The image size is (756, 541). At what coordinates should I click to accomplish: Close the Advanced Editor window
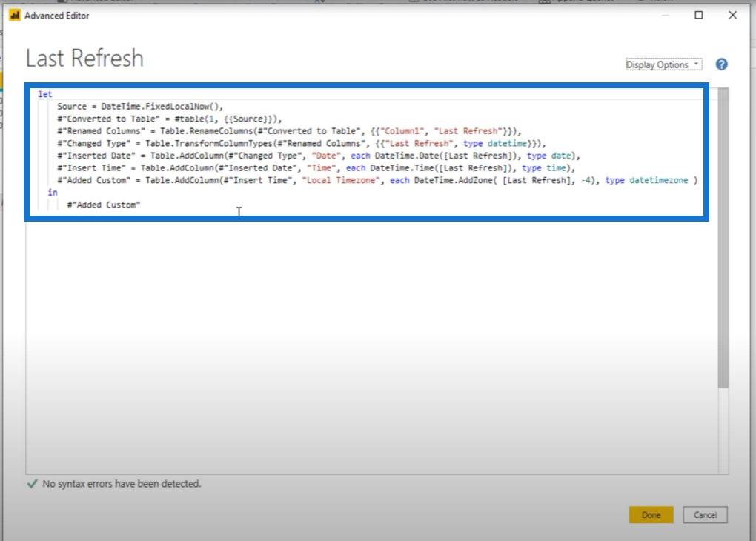pos(732,15)
